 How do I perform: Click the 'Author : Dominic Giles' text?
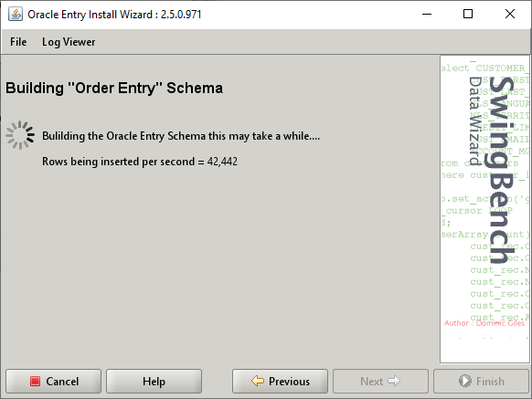[x=484, y=323]
